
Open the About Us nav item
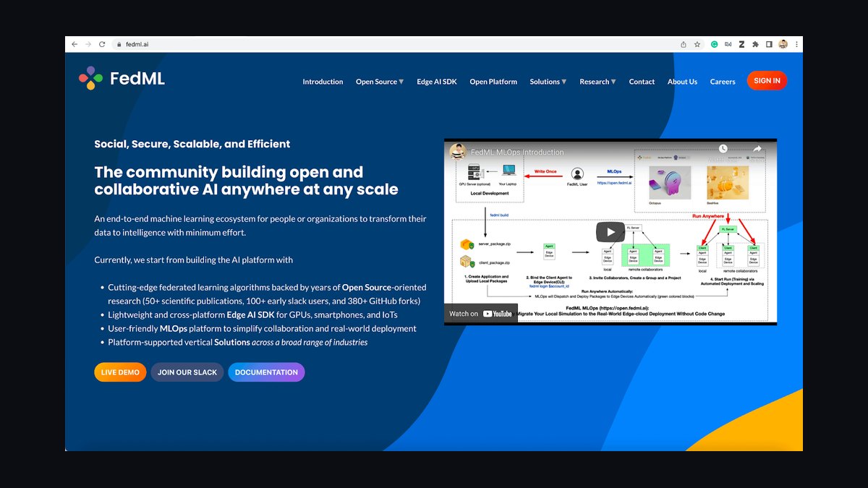click(682, 82)
